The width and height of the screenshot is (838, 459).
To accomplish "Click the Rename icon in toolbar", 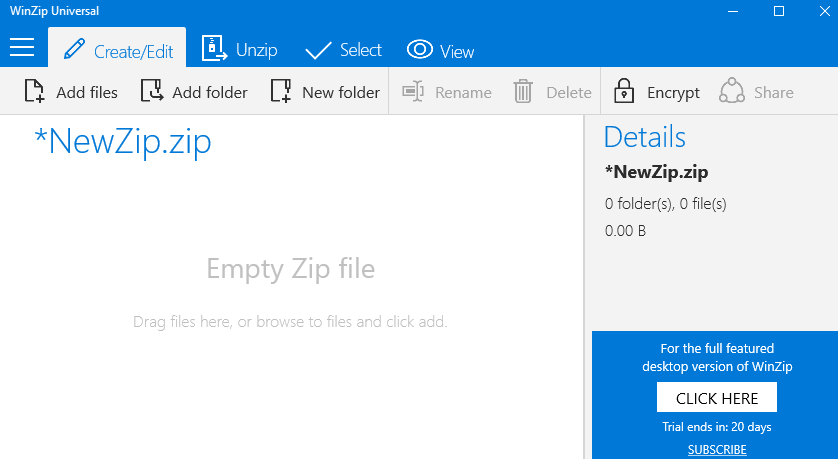I will tap(414, 92).
